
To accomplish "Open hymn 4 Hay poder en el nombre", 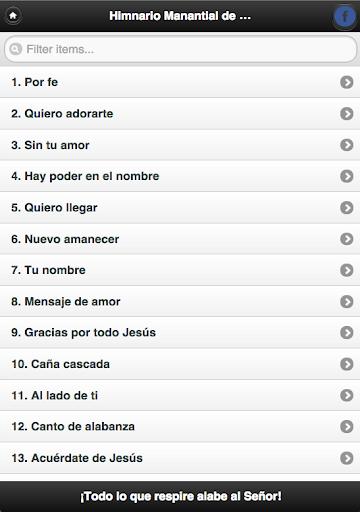I will click(x=180, y=176).
